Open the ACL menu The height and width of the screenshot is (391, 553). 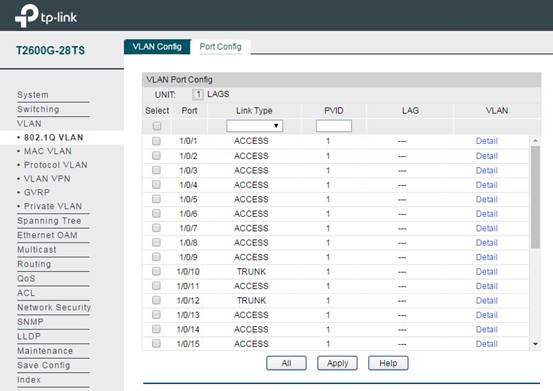26,293
